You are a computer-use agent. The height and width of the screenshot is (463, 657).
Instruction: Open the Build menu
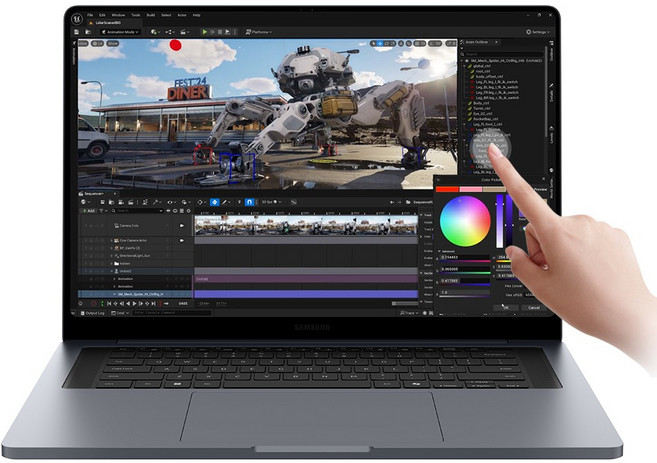coord(151,15)
